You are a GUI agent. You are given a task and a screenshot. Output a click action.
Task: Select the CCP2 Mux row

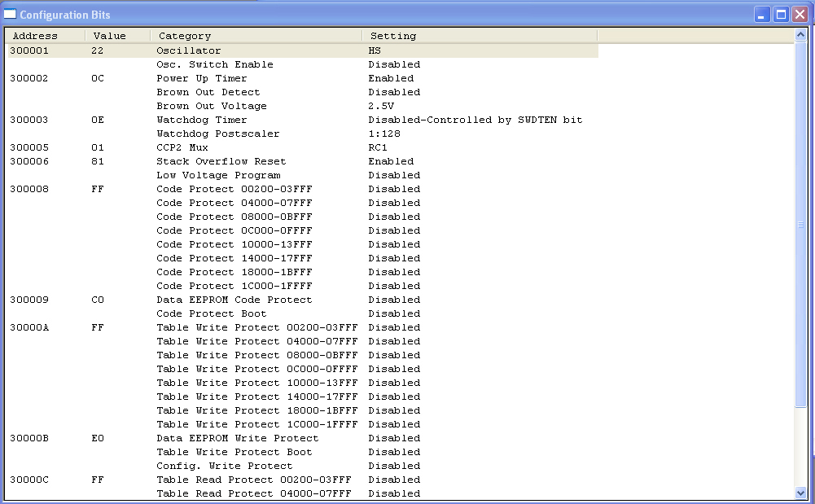[x=303, y=147]
